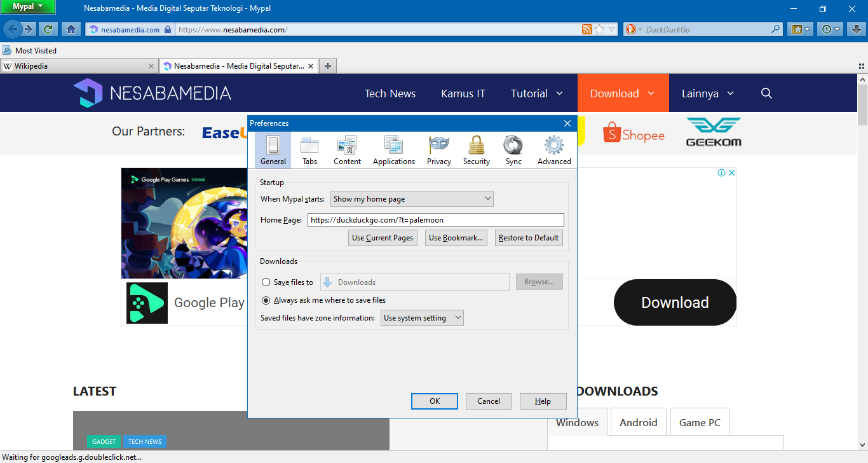The width and height of the screenshot is (868, 463).
Task: Open the Security padlock pane in Preferences
Action: [477, 149]
